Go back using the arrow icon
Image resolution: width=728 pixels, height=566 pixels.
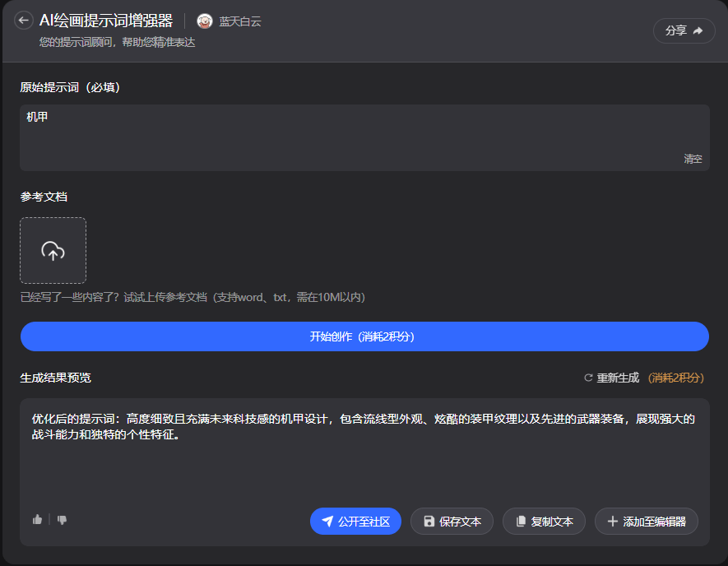tap(24, 21)
